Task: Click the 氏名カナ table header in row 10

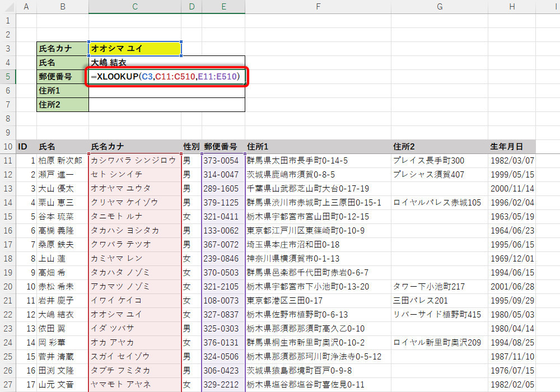Action: pos(135,147)
